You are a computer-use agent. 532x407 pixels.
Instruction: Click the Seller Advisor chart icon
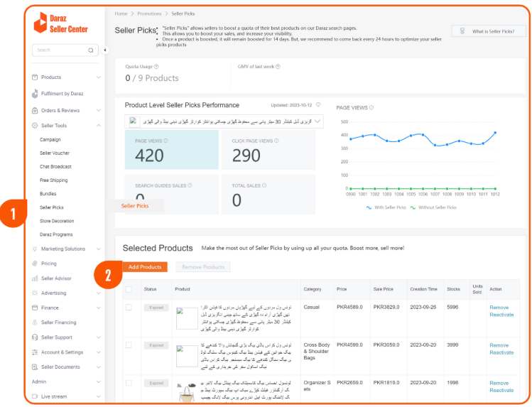(35, 278)
